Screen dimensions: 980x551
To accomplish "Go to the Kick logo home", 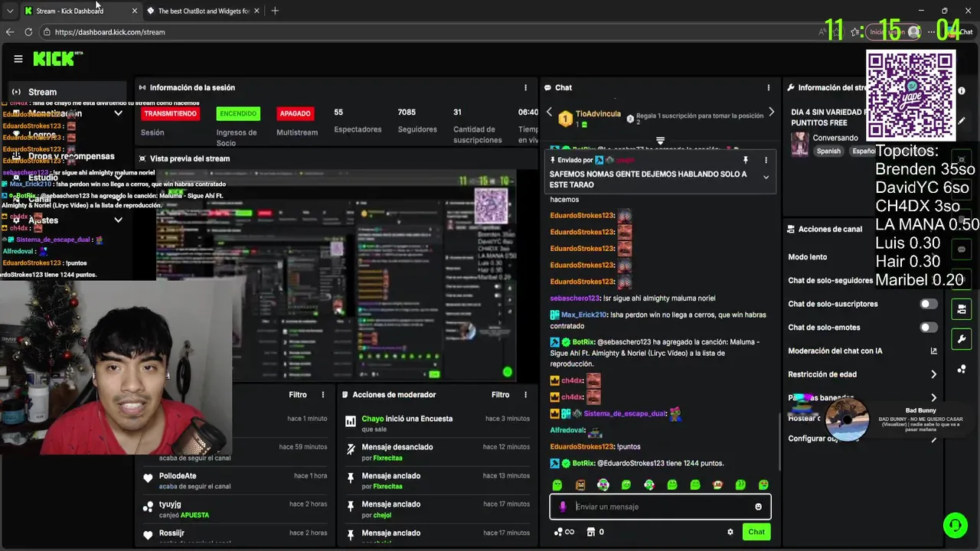I will 57,59.
